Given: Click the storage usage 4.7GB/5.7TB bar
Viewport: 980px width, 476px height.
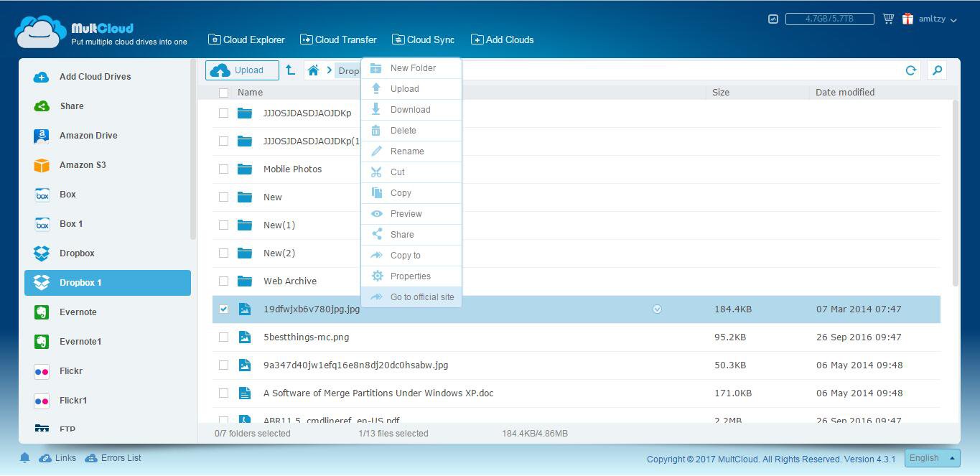Looking at the screenshot, I should pyautogui.click(x=829, y=19).
